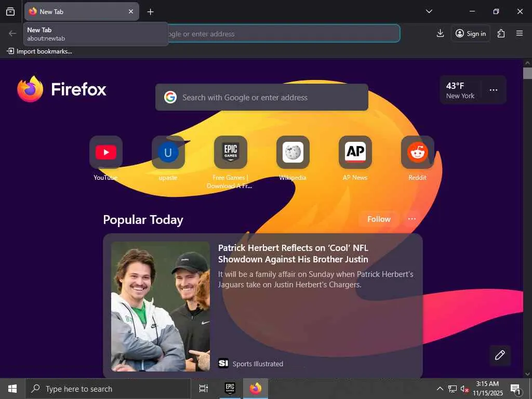Click the Herbert brothers article photo
Screen dimensions: 532x399
161,307
